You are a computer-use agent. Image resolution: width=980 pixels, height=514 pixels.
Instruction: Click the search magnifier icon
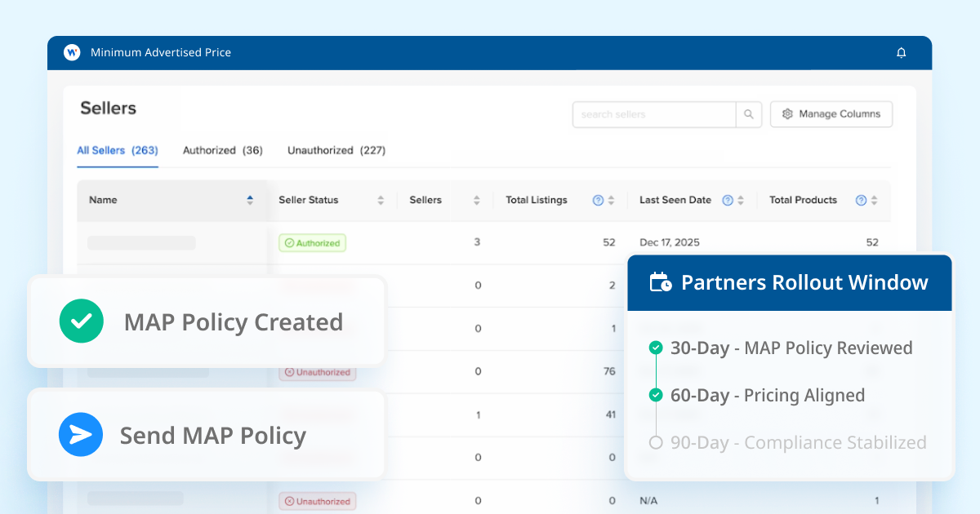pos(748,115)
